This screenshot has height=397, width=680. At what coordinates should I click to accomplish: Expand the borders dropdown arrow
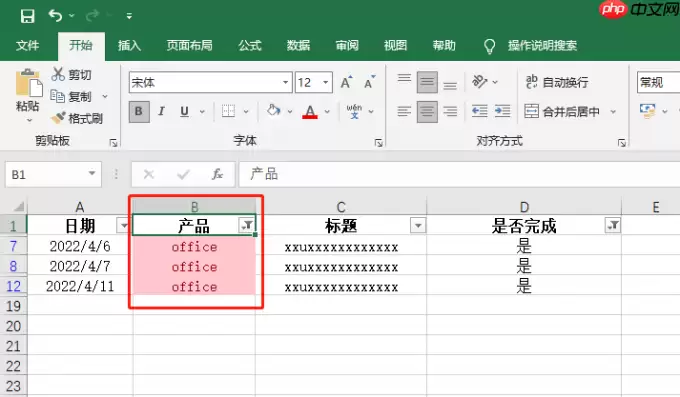click(x=246, y=112)
